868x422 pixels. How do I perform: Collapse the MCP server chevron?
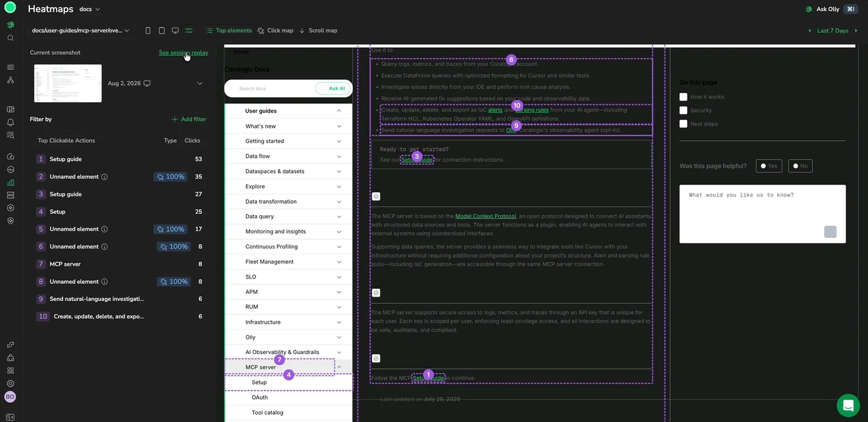[339, 367]
